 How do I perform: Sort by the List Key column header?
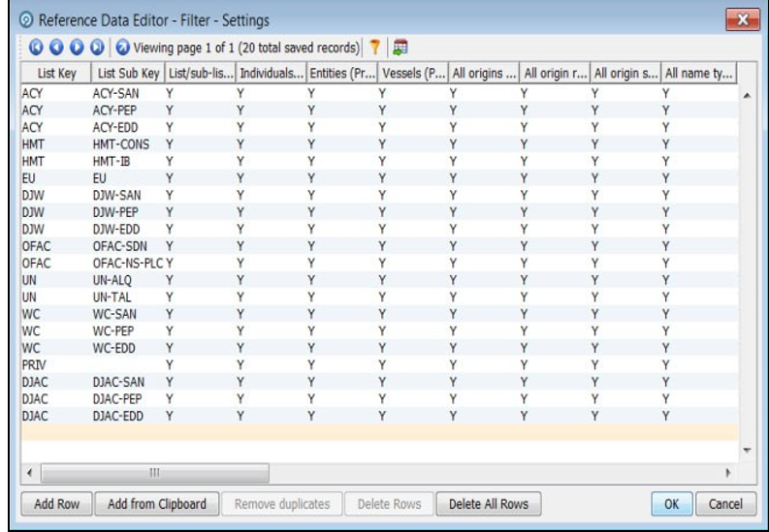(56, 73)
